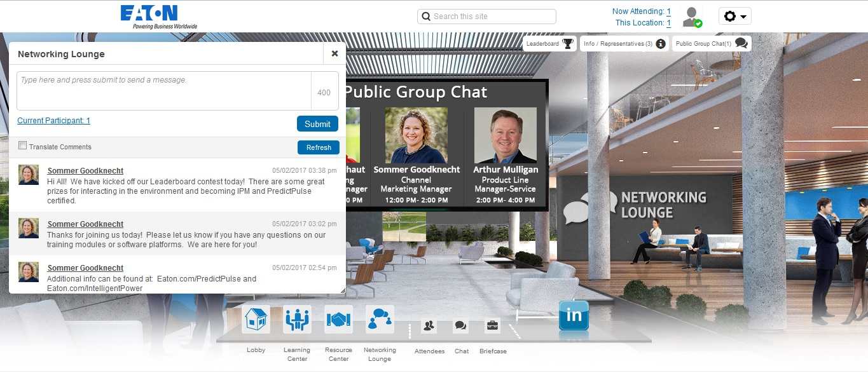Open the Public Group Chat(1) tab

click(710, 44)
